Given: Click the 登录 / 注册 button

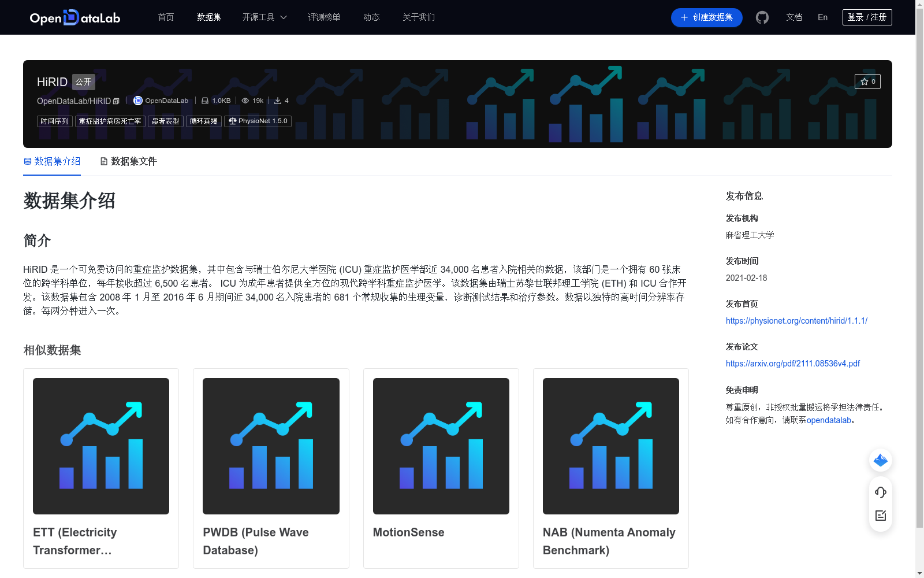Looking at the screenshot, I should pos(867,17).
